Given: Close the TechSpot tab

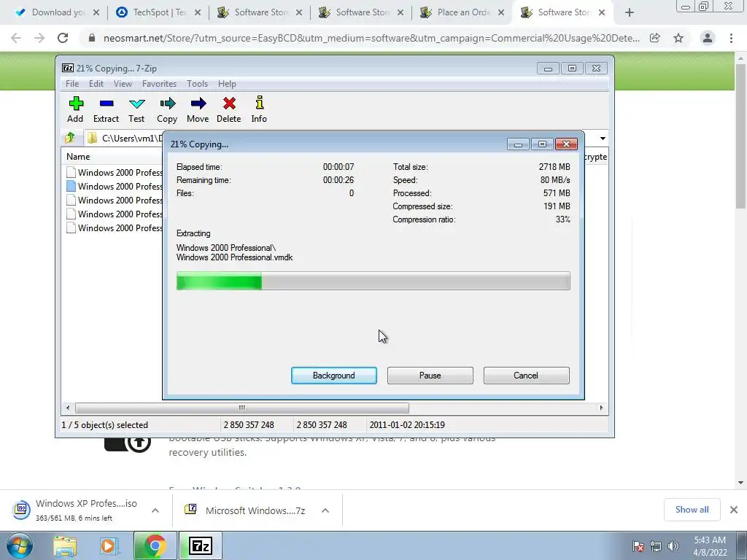Looking at the screenshot, I should point(198,13).
